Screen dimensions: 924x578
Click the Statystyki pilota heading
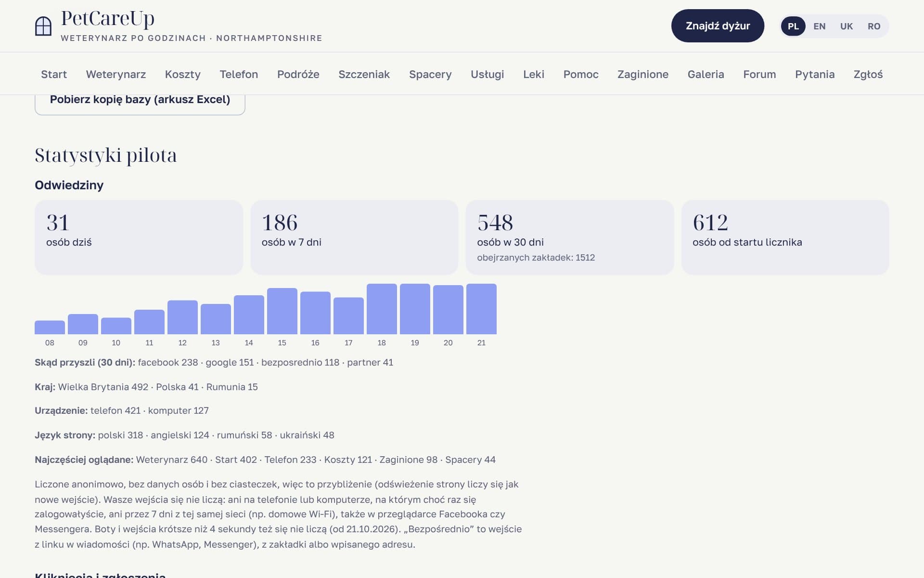coord(106,156)
